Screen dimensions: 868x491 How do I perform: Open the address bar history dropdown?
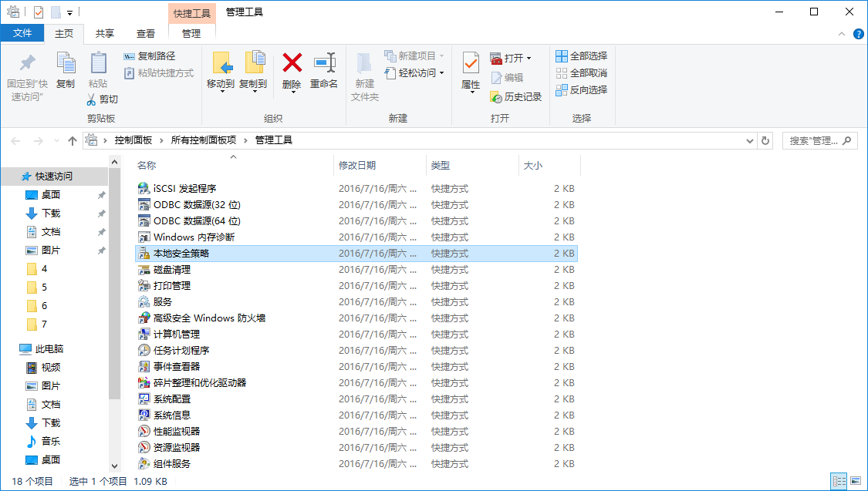click(x=750, y=140)
